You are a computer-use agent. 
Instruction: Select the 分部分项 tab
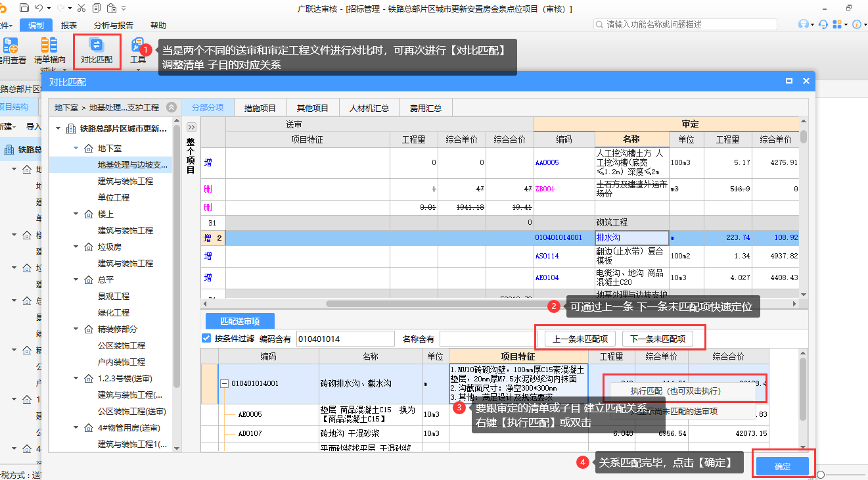(x=208, y=108)
